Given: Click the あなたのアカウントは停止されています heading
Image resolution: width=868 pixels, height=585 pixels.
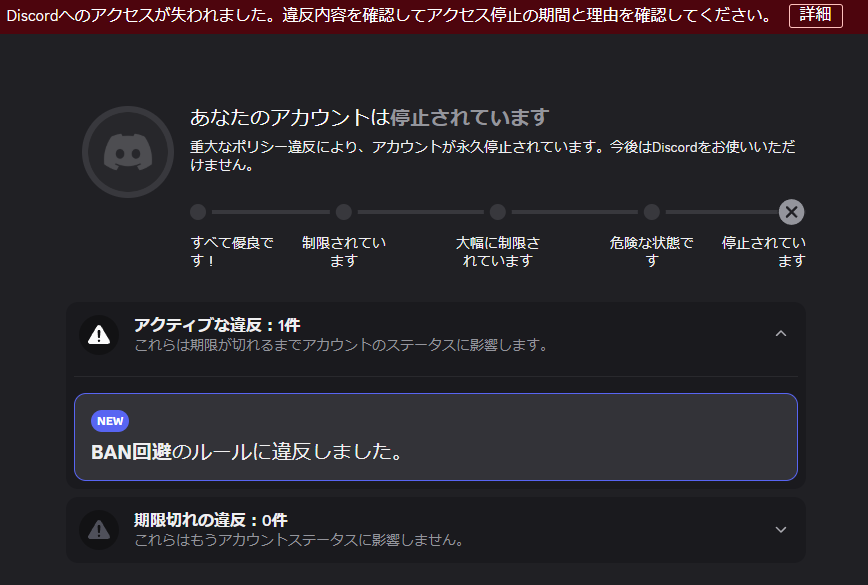Looking at the screenshot, I should click(369, 117).
